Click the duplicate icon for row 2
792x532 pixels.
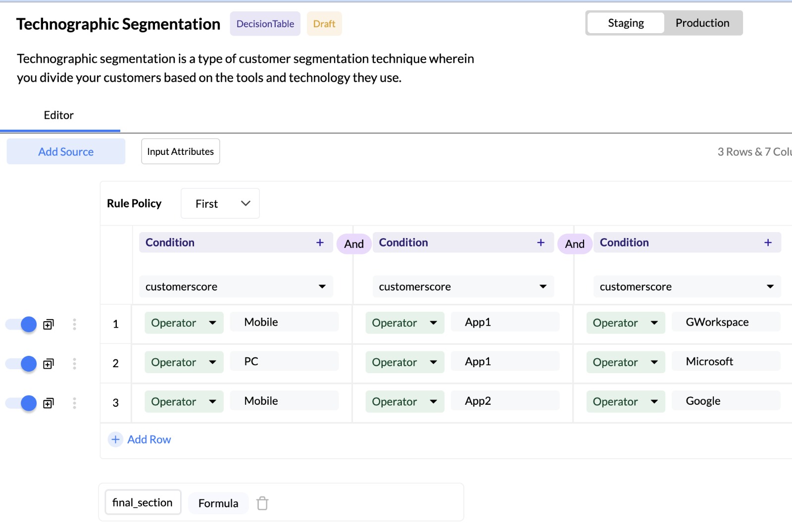click(49, 364)
